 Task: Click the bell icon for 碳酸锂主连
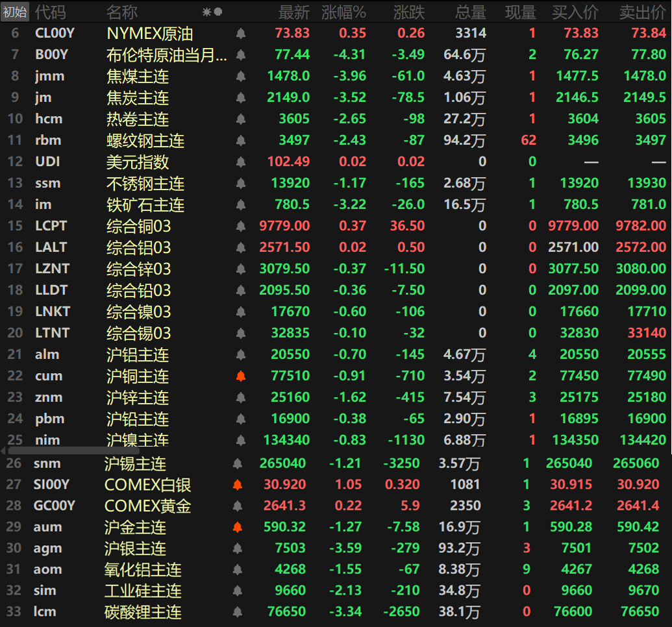pos(238,612)
